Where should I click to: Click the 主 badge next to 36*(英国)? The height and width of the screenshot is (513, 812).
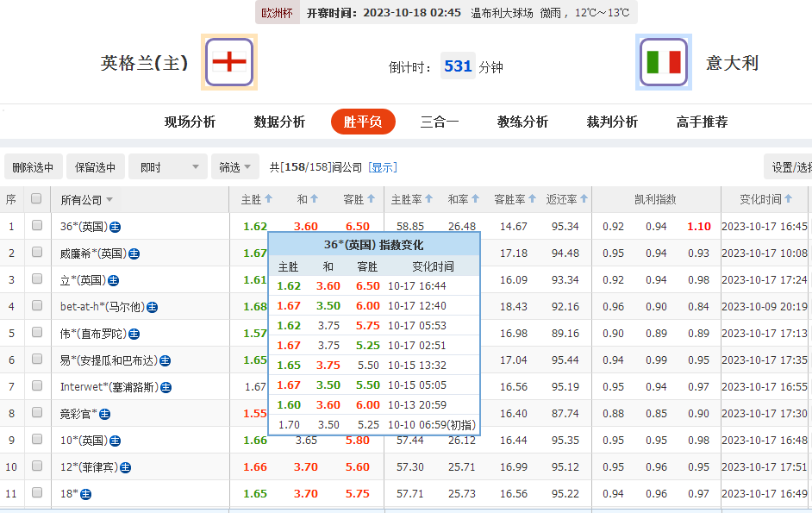point(115,227)
